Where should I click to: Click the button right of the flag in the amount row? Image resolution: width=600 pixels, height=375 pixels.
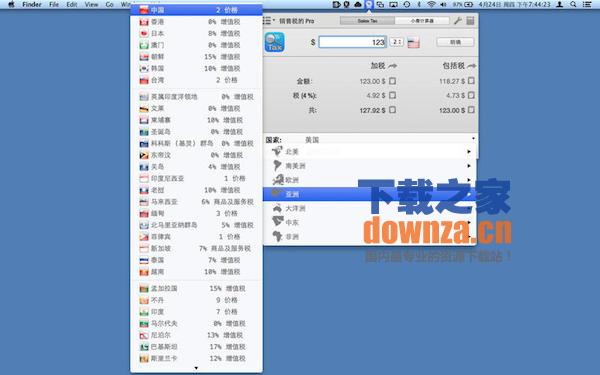[x=455, y=42]
